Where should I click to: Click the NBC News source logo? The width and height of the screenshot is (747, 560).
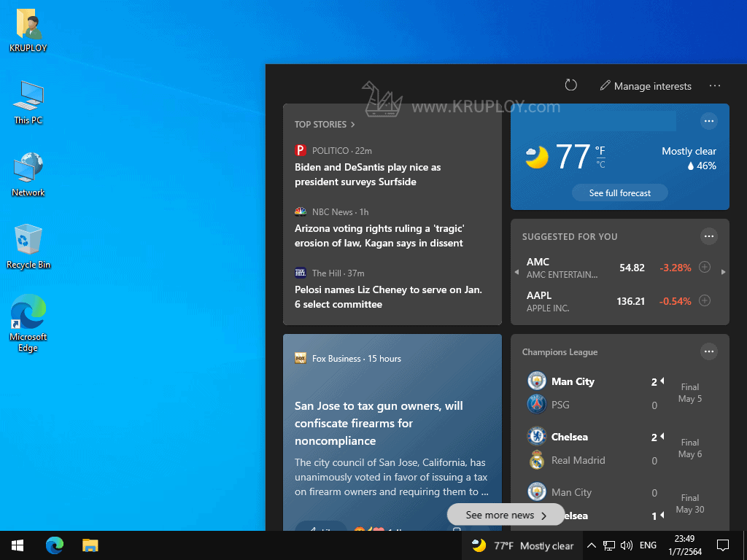click(300, 211)
